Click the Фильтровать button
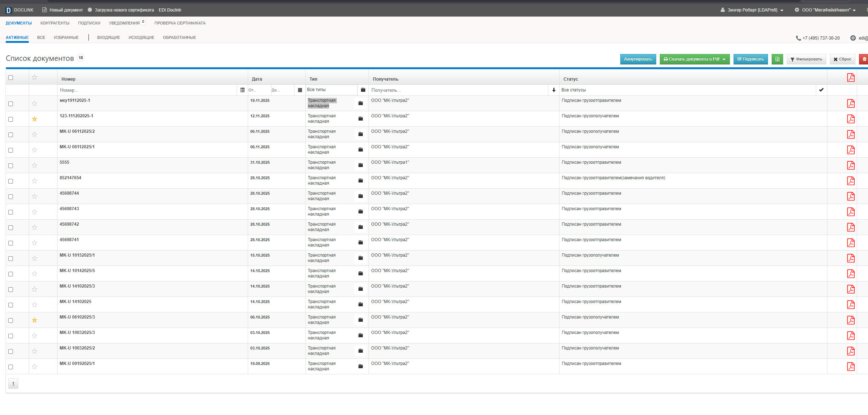Viewport: 868px width, 415px height. 806,59
